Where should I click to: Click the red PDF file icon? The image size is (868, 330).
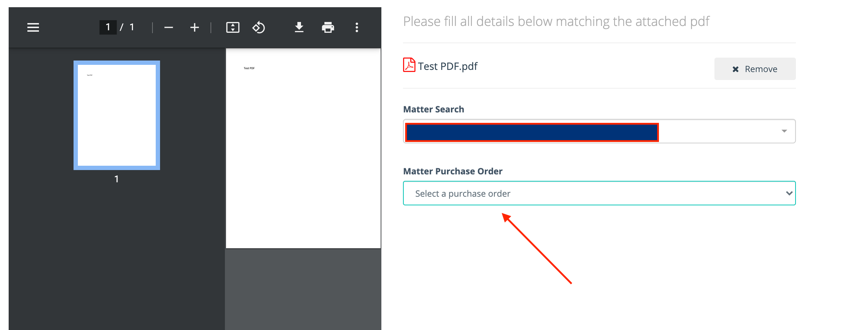click(409, 65)
